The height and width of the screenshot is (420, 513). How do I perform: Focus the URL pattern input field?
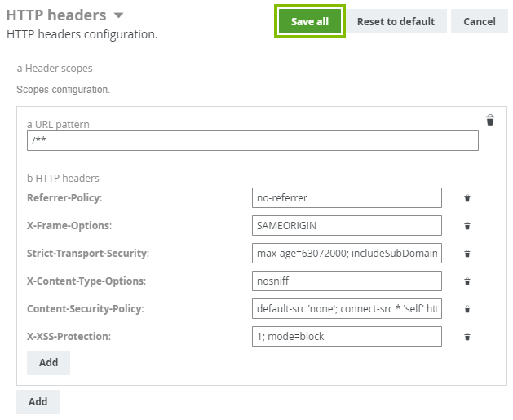click(x=252, y=140)
